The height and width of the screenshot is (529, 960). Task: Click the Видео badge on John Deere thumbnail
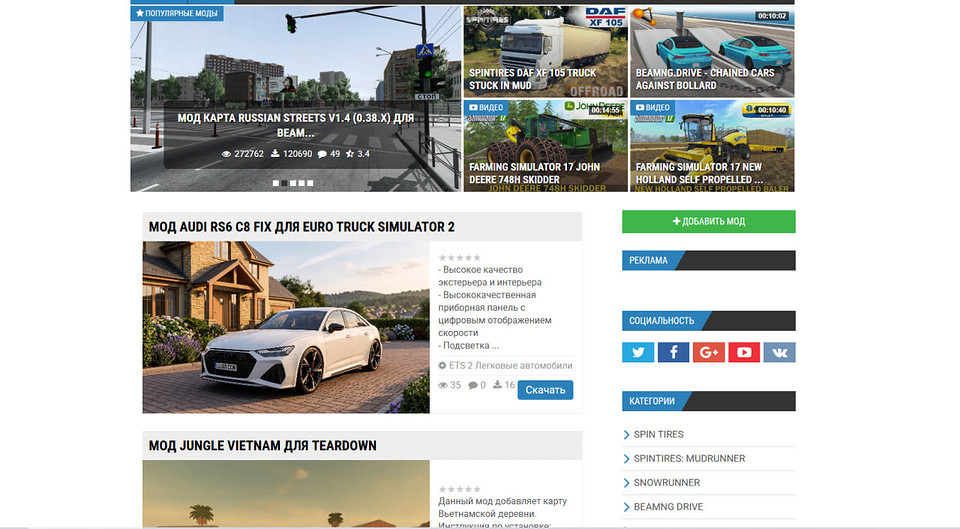(486, 107)
